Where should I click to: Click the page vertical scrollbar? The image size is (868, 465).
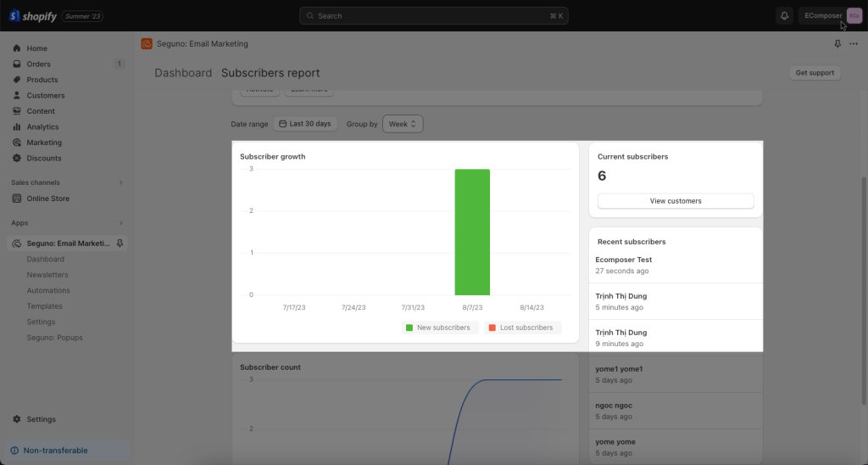864,290
